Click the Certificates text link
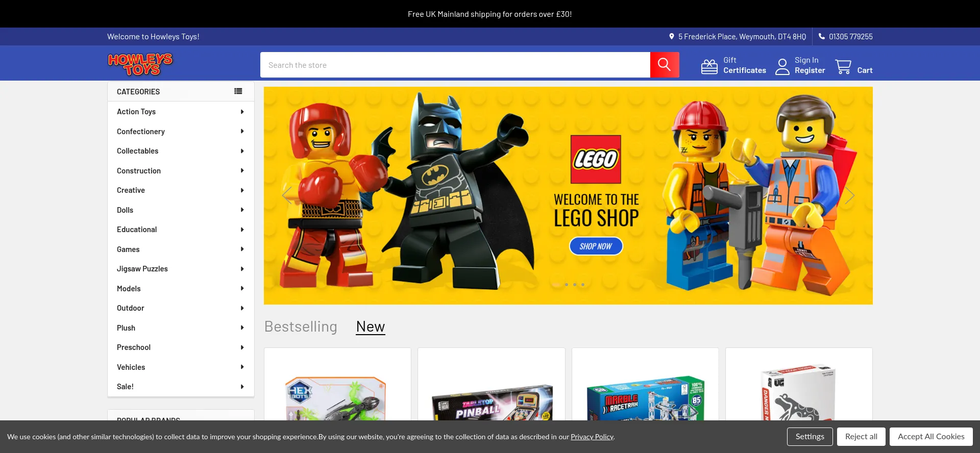This screenshot has height=453, width=980. [x=744, y=70]
